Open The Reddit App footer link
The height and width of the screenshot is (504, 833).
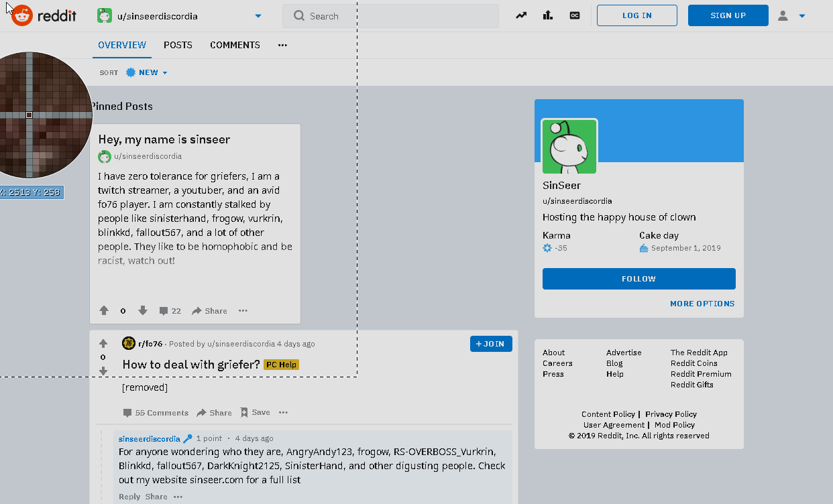(699, 353)
